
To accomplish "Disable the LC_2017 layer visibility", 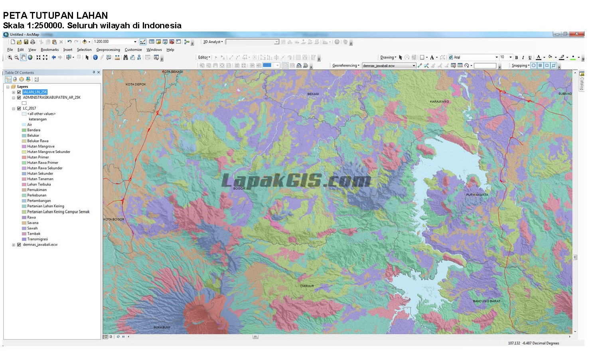I will (18, 108).
